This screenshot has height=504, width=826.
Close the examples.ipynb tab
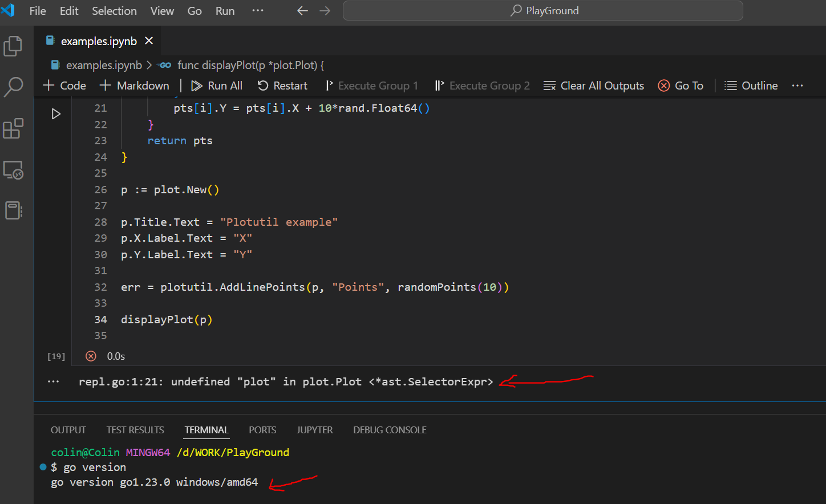pos(149,40)
